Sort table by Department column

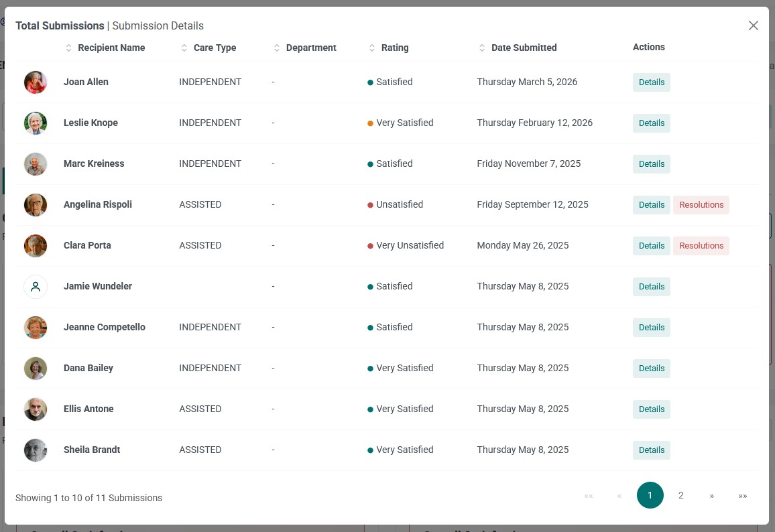277,48
